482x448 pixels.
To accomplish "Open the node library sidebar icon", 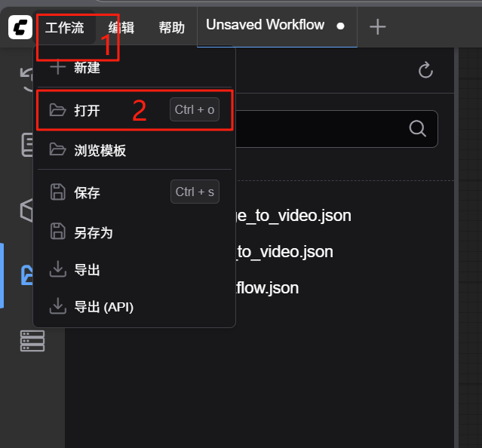I will tap(28, 144).
